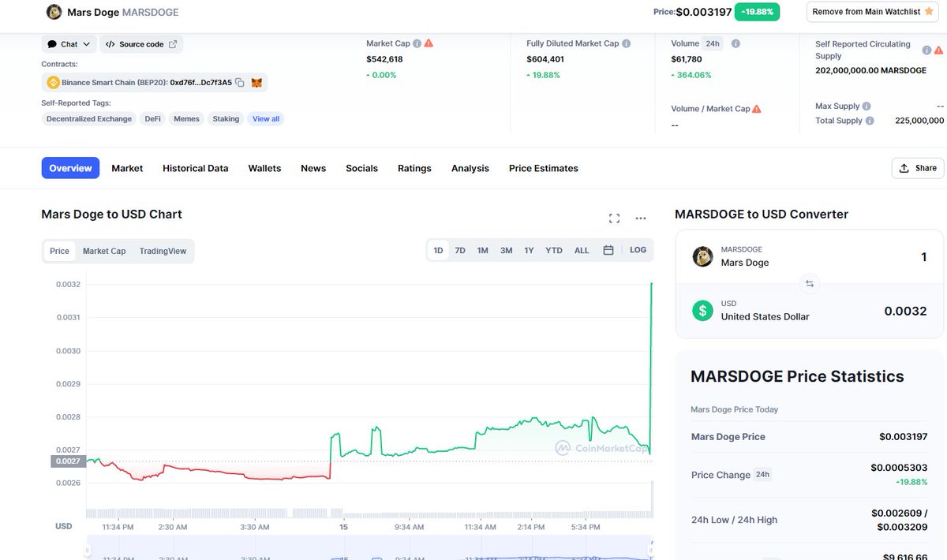The image size is (947, 560).
Task: Click the green USD dollar icon in the converter
Action: point(702,310)
